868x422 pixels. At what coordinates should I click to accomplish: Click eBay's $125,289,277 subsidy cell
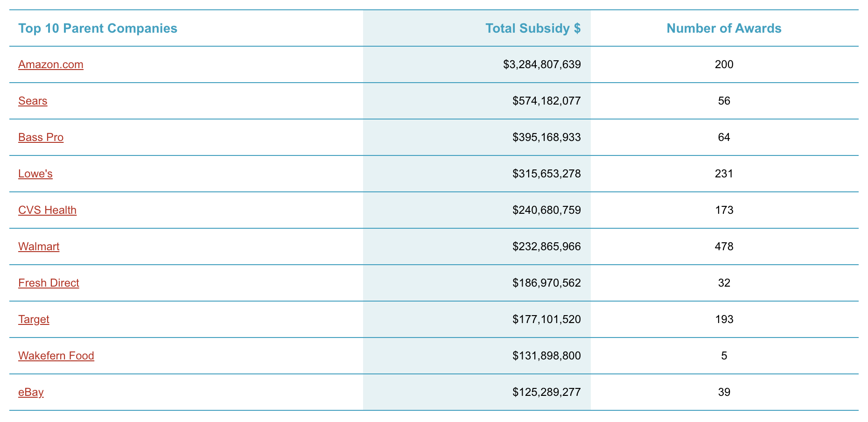[546, 392]
